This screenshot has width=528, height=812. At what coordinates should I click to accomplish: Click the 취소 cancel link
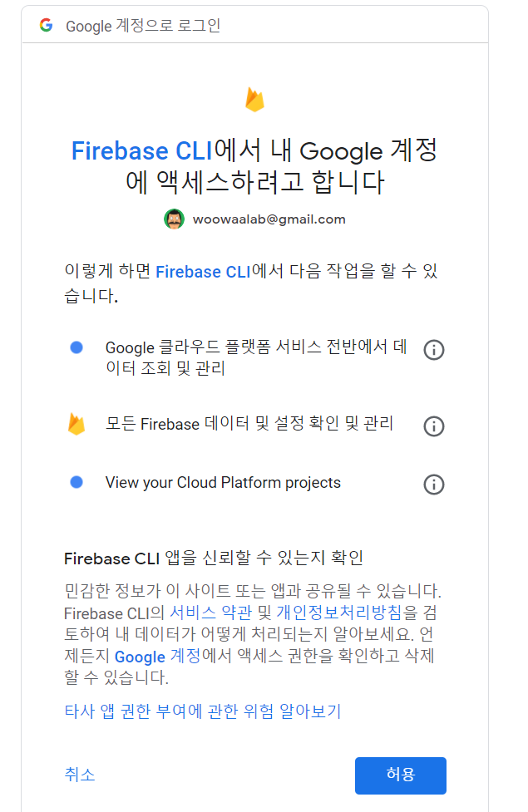click(80, 775)
